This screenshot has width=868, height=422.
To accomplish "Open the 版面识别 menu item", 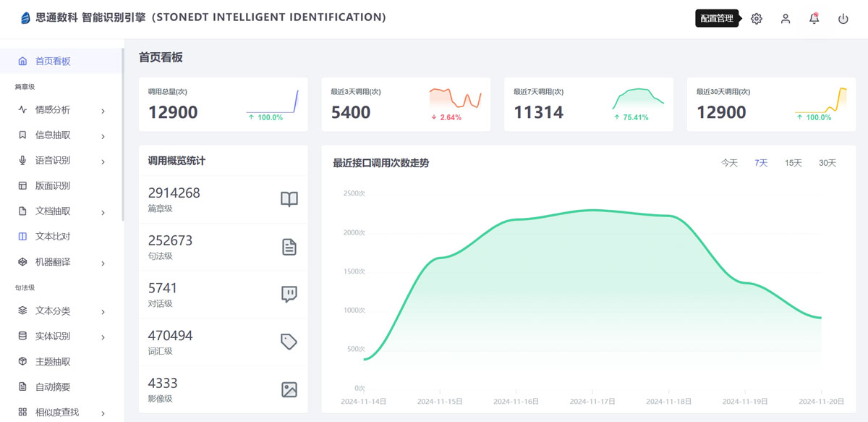I will pyautogui.click(x=53, y=186).
